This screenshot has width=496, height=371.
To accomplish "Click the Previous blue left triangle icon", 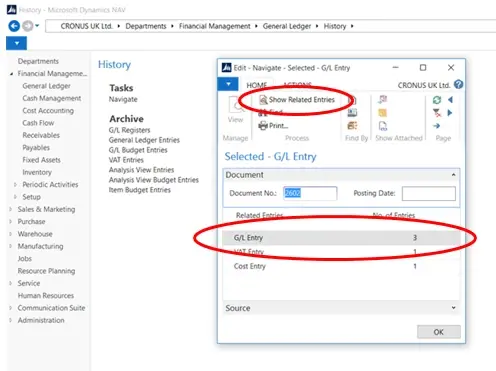I will click(x=450, y=100).
